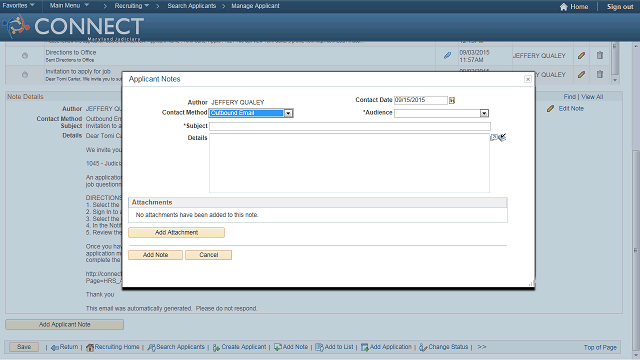Viewport: 640px width, 360px height.
Task: Close the Applicant Notes dialog
Action: (x=528, y=79)
